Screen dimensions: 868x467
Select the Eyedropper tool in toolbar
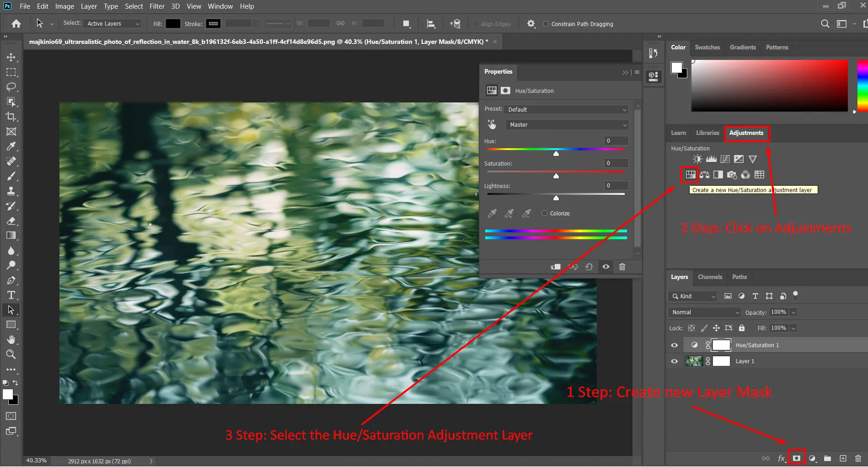pyautogui.click(x=11, y=146)
